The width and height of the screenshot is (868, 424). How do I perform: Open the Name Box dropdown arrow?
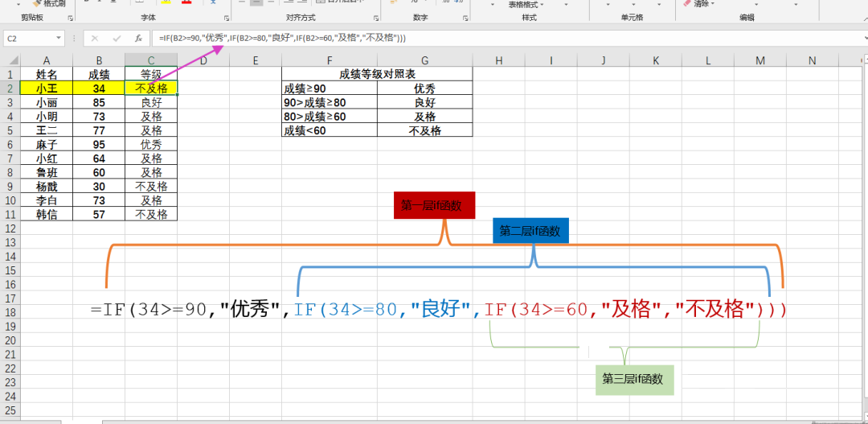(59, 39)
